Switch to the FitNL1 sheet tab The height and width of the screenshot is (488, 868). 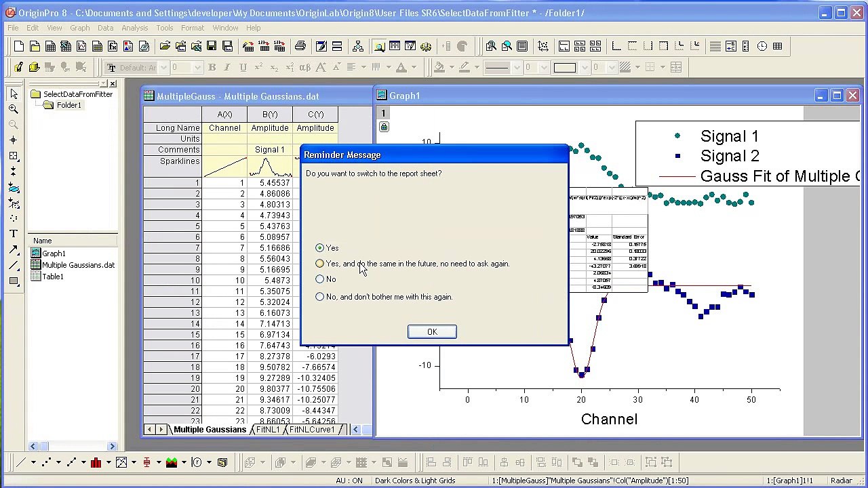click(x=267, y=430)
